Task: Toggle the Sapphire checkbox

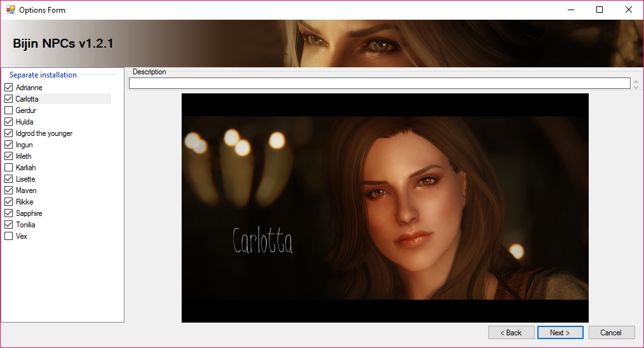Action: click(x=9, y=213)
